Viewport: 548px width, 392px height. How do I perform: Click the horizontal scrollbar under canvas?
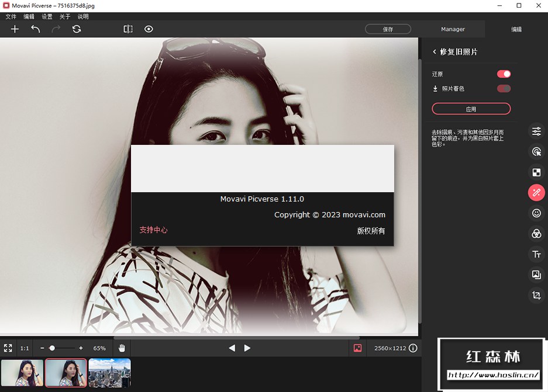pos(236,338)
